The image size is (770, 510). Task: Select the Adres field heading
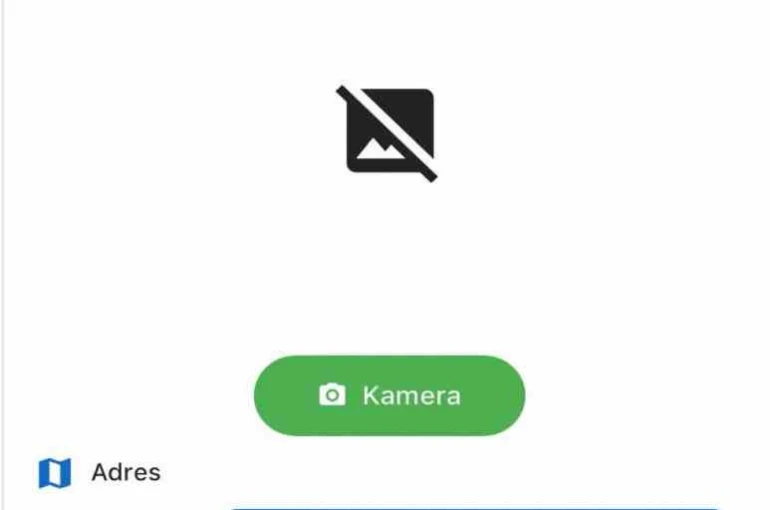(x=126, y=473)
